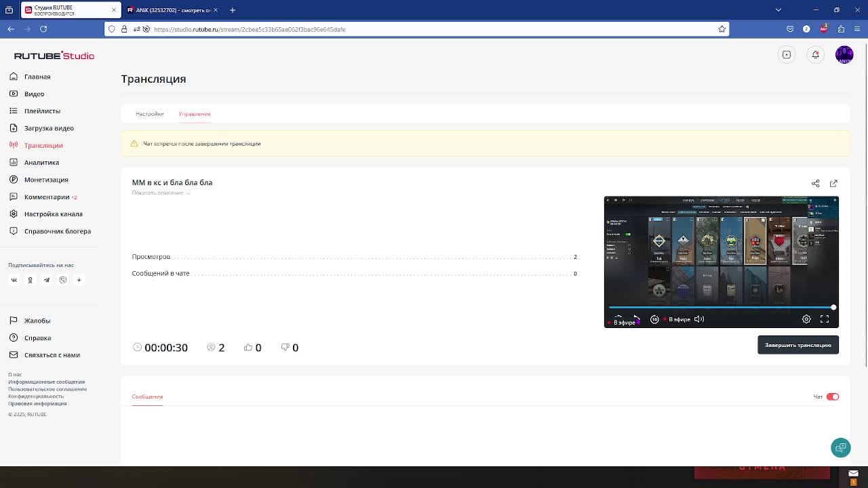
Task: Open Конфиденциальность footer link
Action: 36,396
